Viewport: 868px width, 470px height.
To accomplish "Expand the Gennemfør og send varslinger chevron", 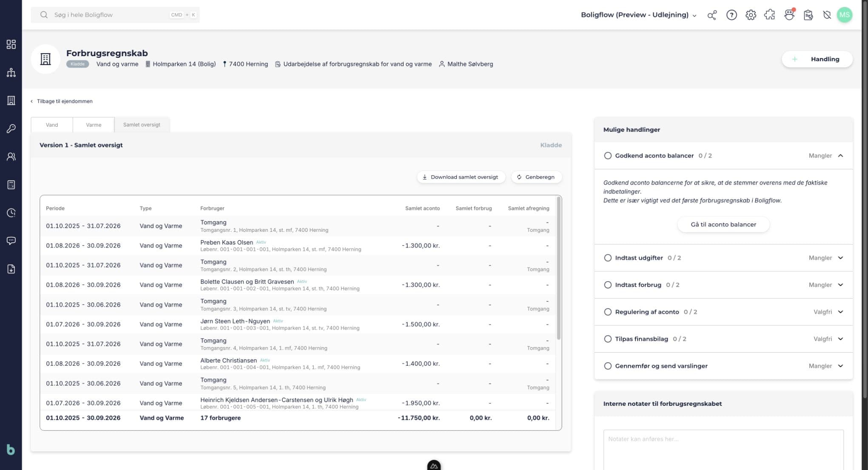I will (x=840, y=366).
